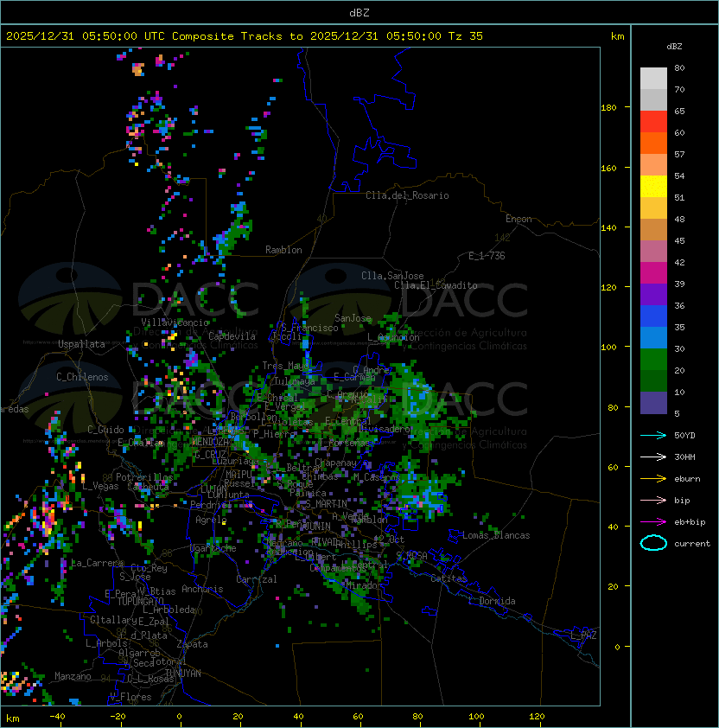Click the L_PAZ map label
Viewport: 719px width, 728px height.
pos(583,635)
